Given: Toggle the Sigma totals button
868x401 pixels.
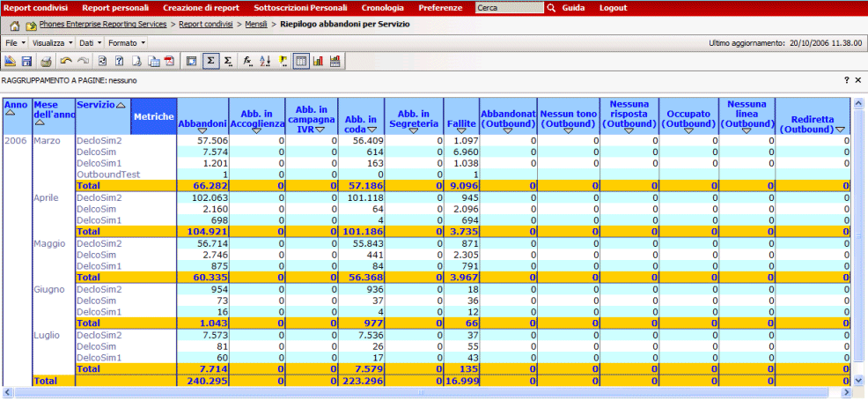Looking at the screenshot, I should [x=211, y=62].
